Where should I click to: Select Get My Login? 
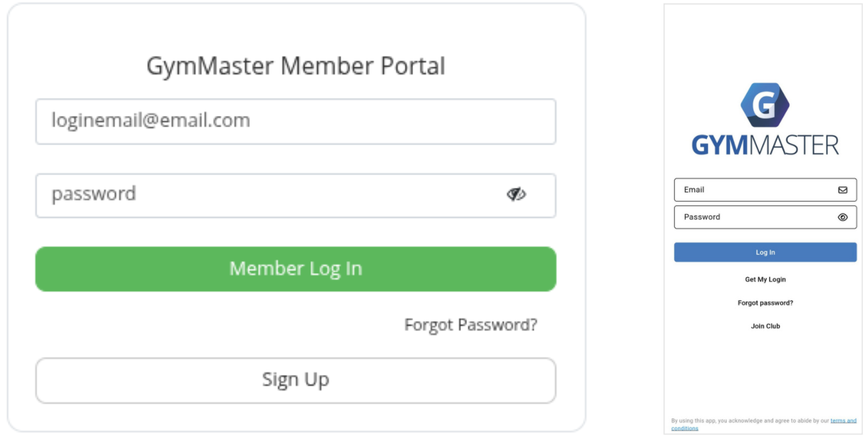pyautogui.click(x=765, y=280)
